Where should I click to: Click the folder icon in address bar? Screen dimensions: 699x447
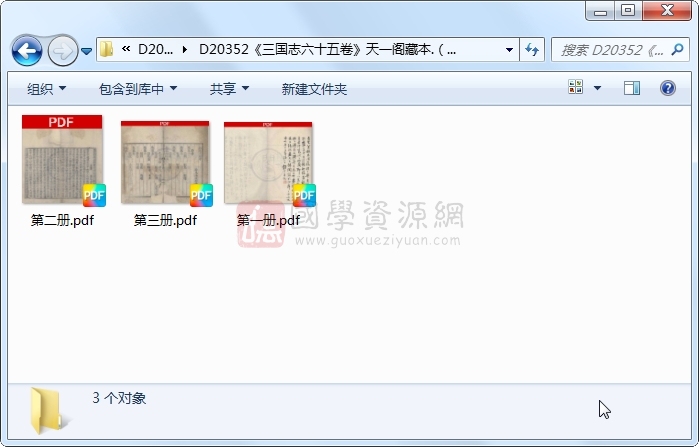click(107, 49)
